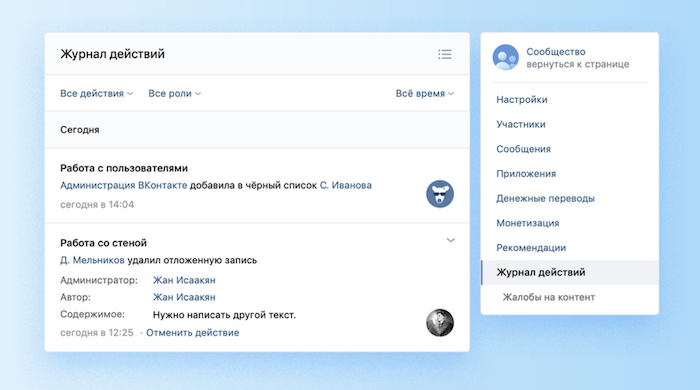This screenshot has height=390, width=700.
Task: Click the "Содержимое:" field label
Action: pyautogui.click(x=92, y=314)
